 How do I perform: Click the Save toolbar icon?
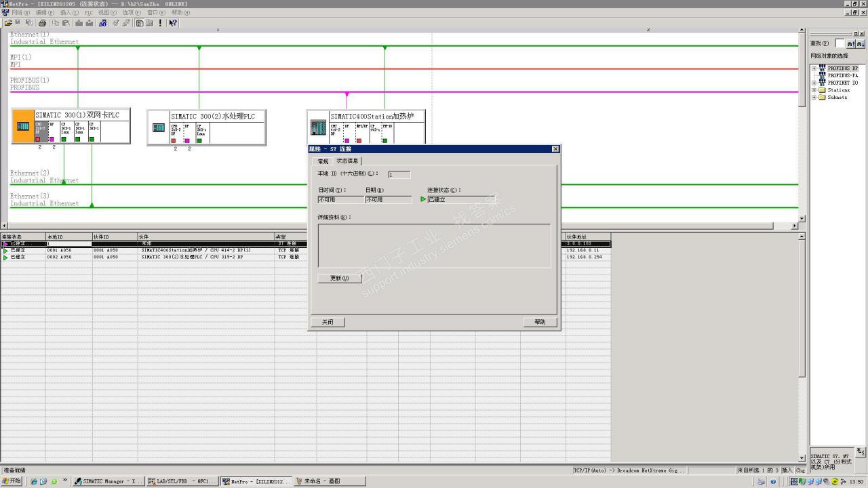tap(18, 22)
